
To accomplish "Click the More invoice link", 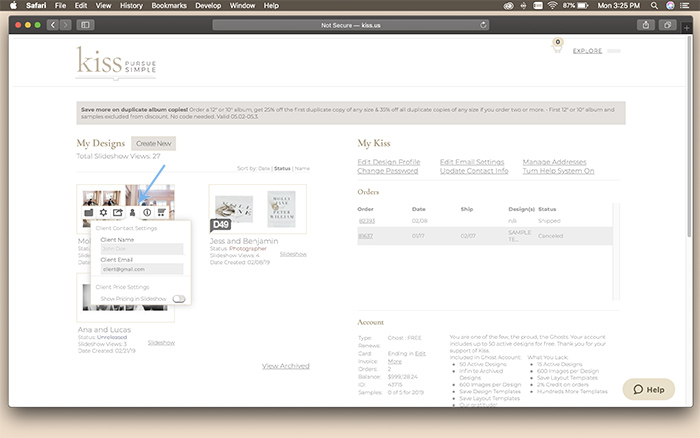I will coord(395,361).
